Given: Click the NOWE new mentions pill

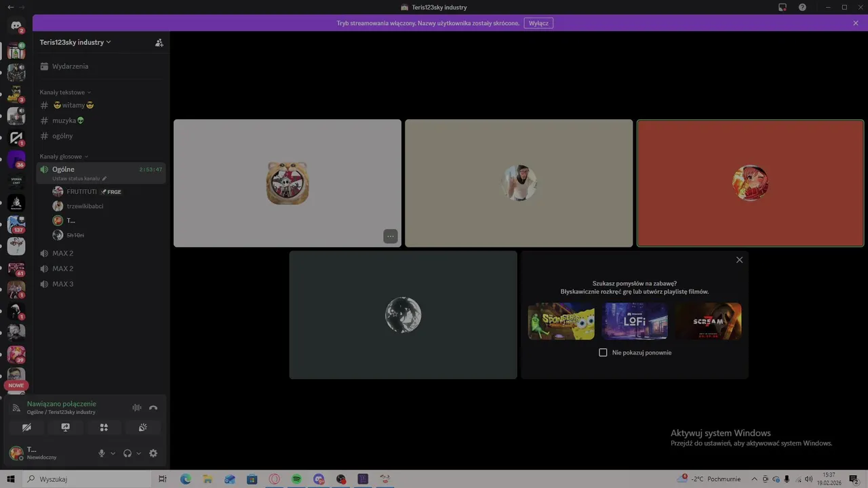Looking at the screenshot, I should [x=16, y=386].
